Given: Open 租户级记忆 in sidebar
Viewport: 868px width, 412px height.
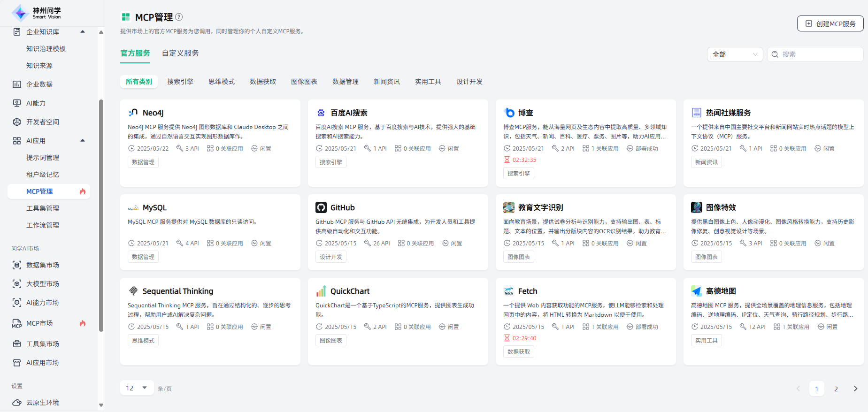Looking at the screenshot, I should pos(43,175).
